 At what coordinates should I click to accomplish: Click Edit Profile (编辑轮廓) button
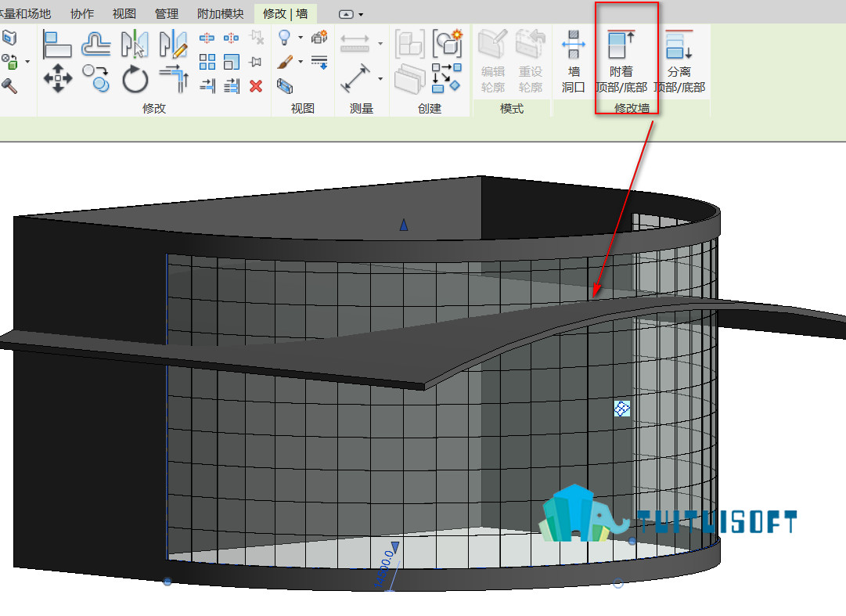492,61
